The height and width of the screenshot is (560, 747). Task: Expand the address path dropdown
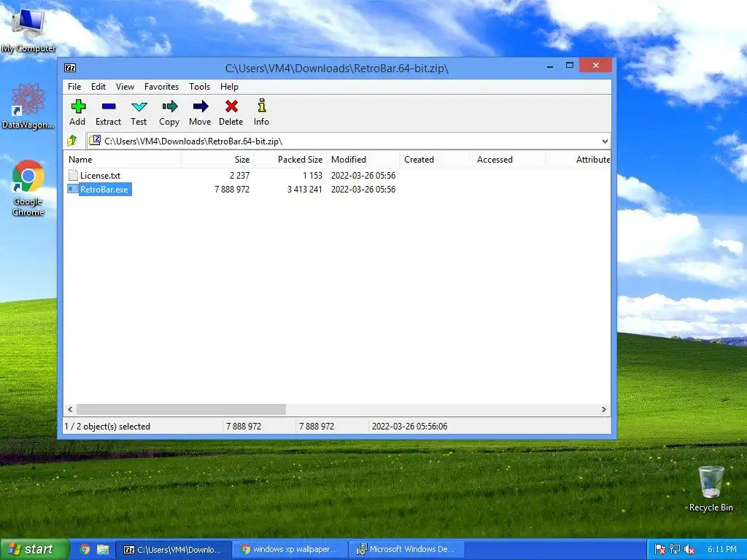605,141
